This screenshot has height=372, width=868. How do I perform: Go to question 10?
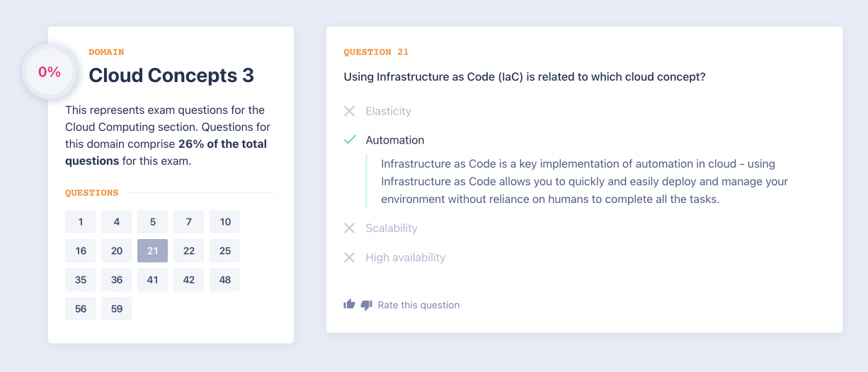(225, 222)
